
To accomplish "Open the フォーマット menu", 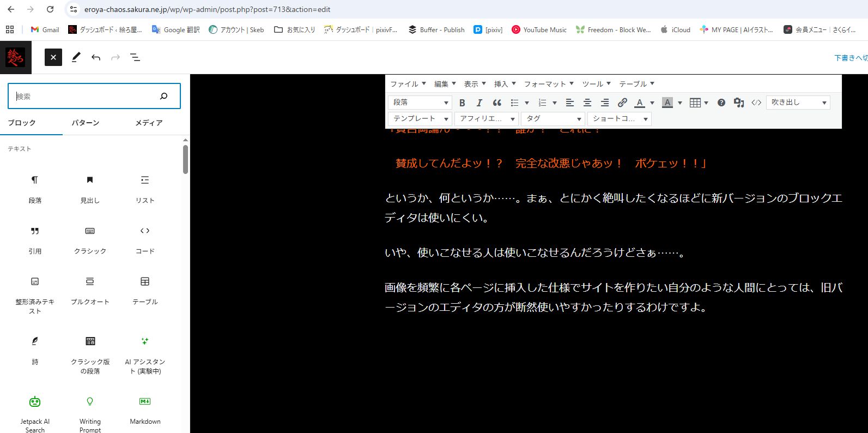I will 549,84.
